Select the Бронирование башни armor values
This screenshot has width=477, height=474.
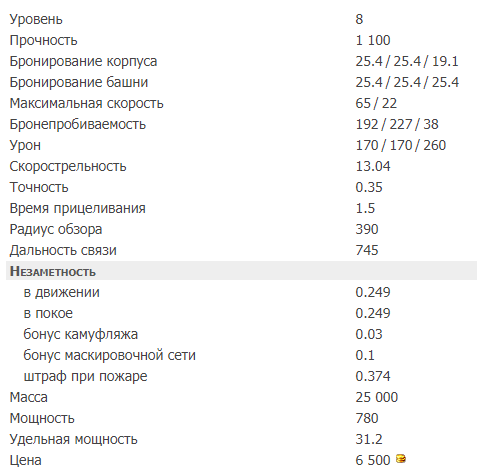[407, 82]
